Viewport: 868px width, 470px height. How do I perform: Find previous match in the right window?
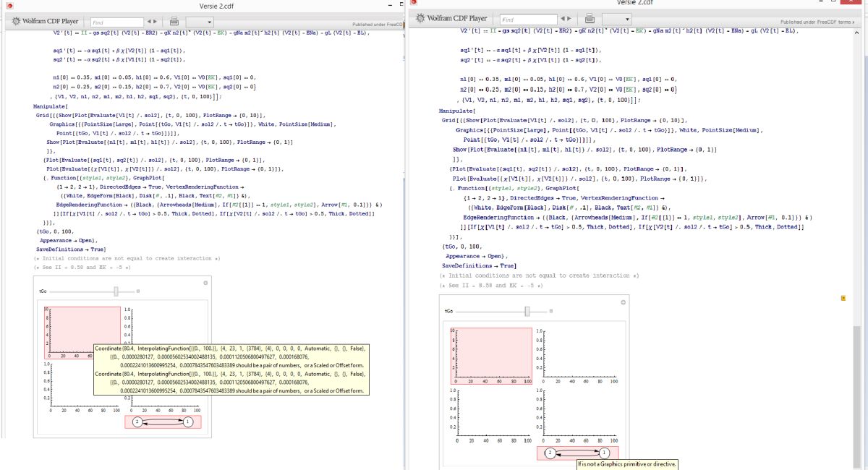pos(561,18)
